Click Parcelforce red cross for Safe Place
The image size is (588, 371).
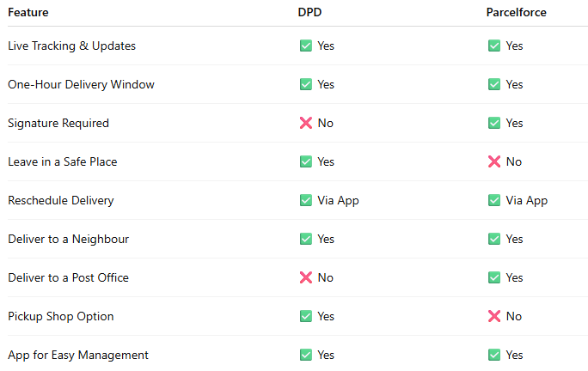[493, 161]
